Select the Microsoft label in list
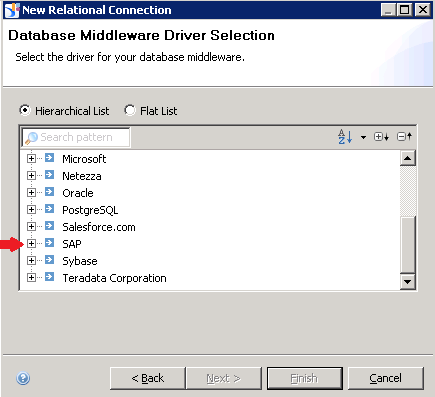The image size is (435, 397). pos(84,159)
